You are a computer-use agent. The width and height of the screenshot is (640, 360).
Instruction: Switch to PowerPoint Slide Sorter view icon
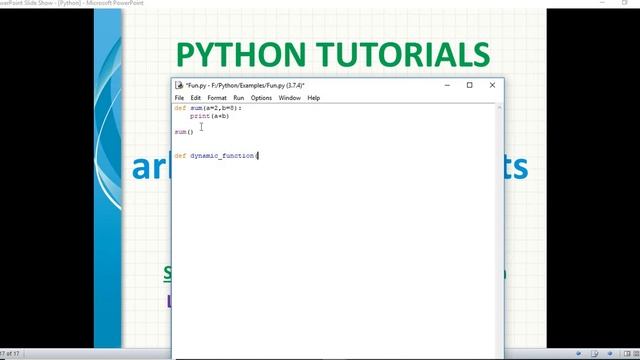[636, 354]
